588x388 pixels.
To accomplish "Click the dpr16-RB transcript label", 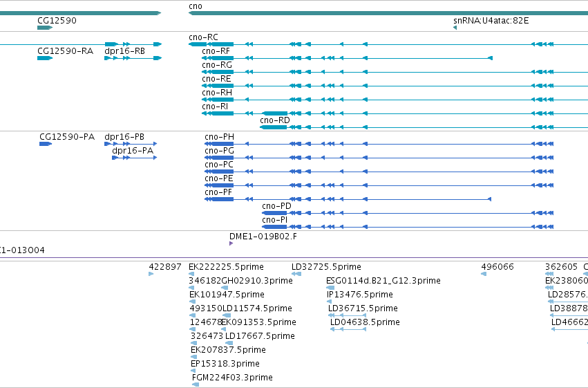I will tap(124, 51).
